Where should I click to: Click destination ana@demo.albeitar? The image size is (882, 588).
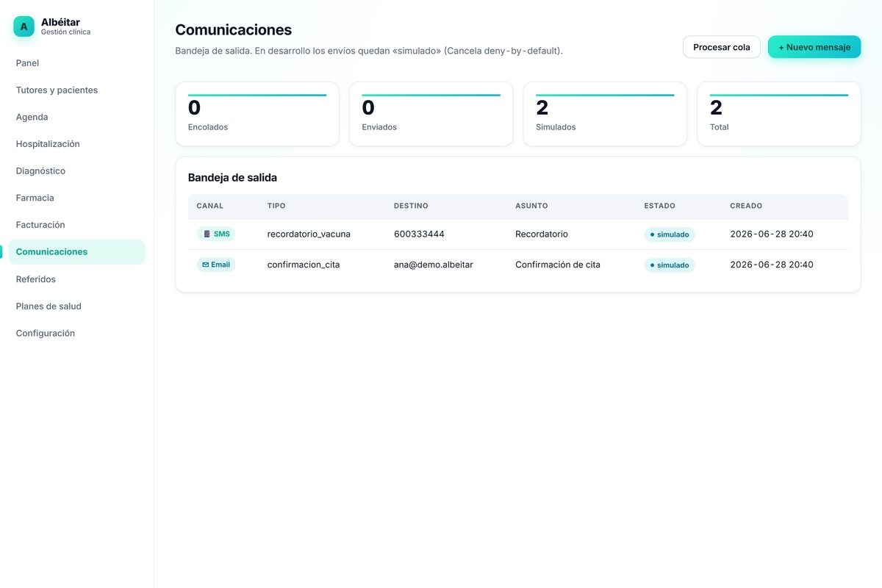pos(434,265)
